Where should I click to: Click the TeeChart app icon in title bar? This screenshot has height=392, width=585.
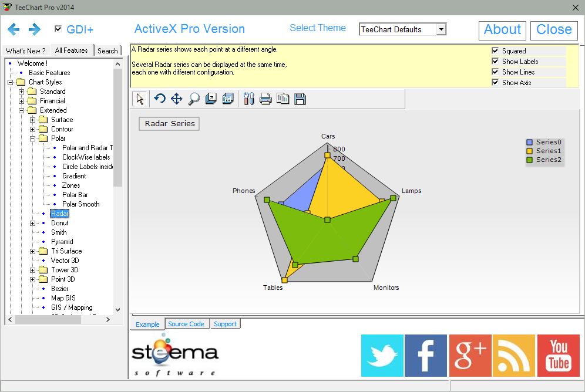tap(7, 7)
